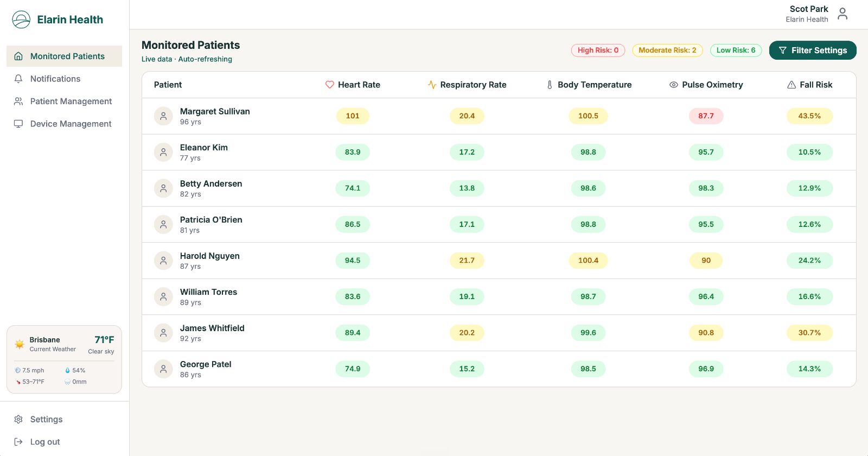Click the gear icon for Settings
Screen dimensions: 868x456
(x=18, y=419)
